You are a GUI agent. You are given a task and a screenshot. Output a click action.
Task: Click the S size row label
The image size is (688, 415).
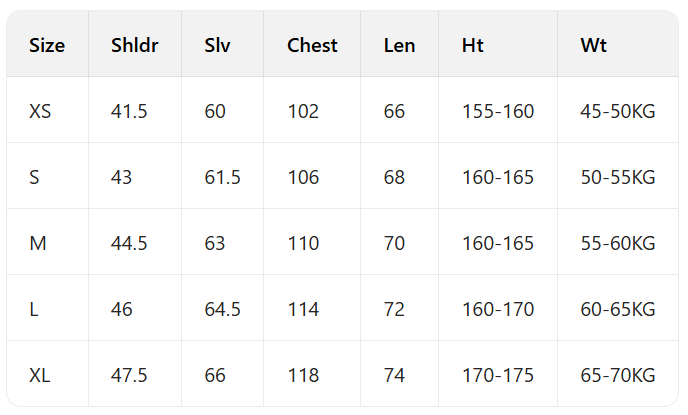coord(34,177)
